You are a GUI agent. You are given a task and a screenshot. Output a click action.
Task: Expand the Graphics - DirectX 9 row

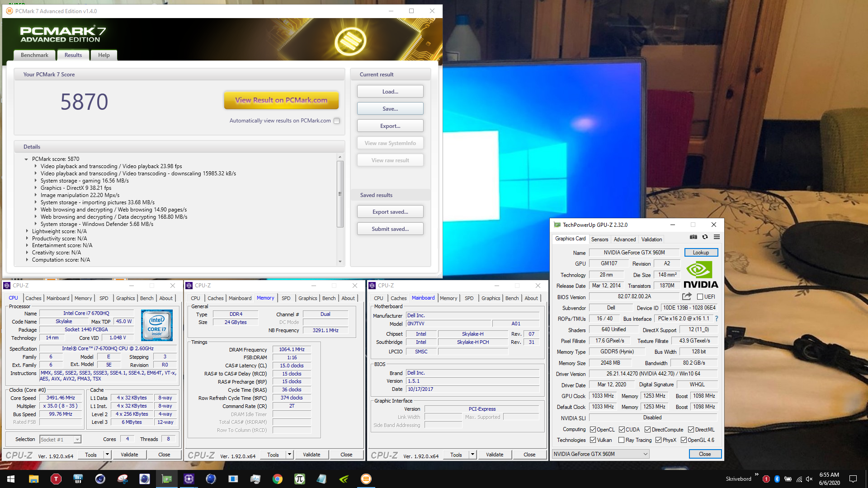click(x=36, y=188)
